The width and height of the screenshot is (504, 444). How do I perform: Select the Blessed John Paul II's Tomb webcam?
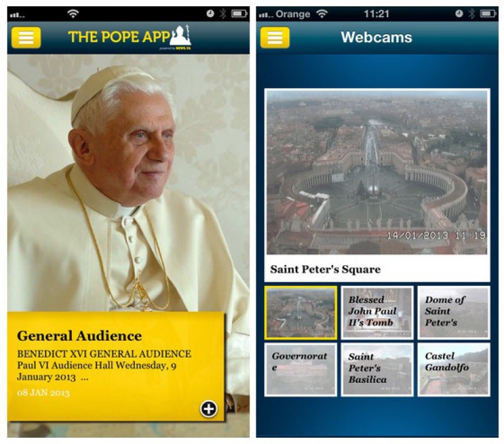pyautogui.click(x=377, y=313)
